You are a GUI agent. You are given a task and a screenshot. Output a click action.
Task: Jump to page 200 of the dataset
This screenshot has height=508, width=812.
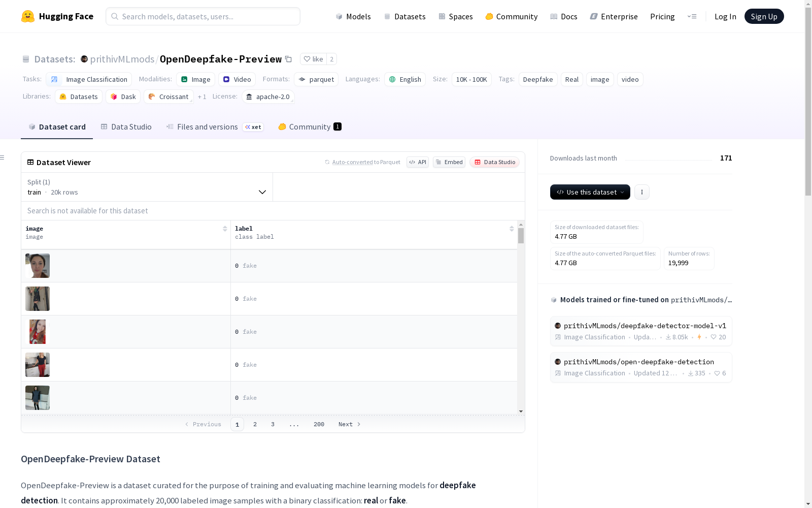[x=319, y=424]
